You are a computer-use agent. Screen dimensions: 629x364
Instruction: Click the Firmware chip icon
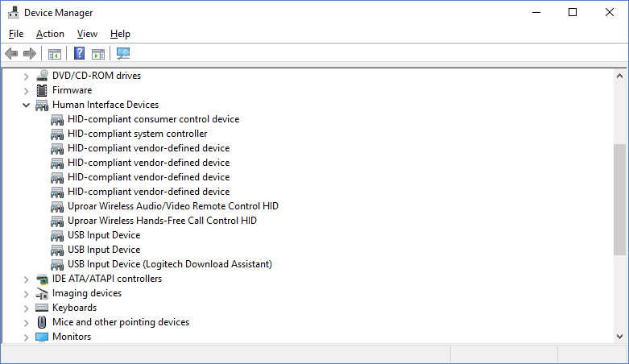[43, 90]
